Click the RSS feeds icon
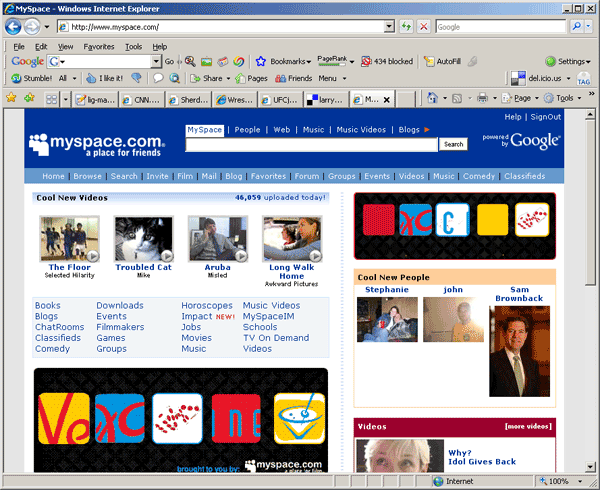This screenshot has width=600, height=490. coord(457,99)
